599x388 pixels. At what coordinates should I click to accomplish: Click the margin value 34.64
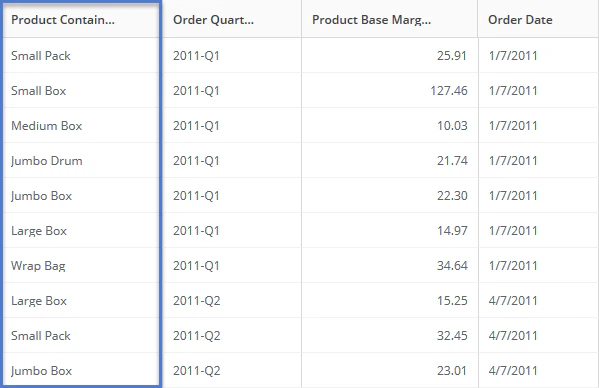pyautogui.click(x=452, y=266)
